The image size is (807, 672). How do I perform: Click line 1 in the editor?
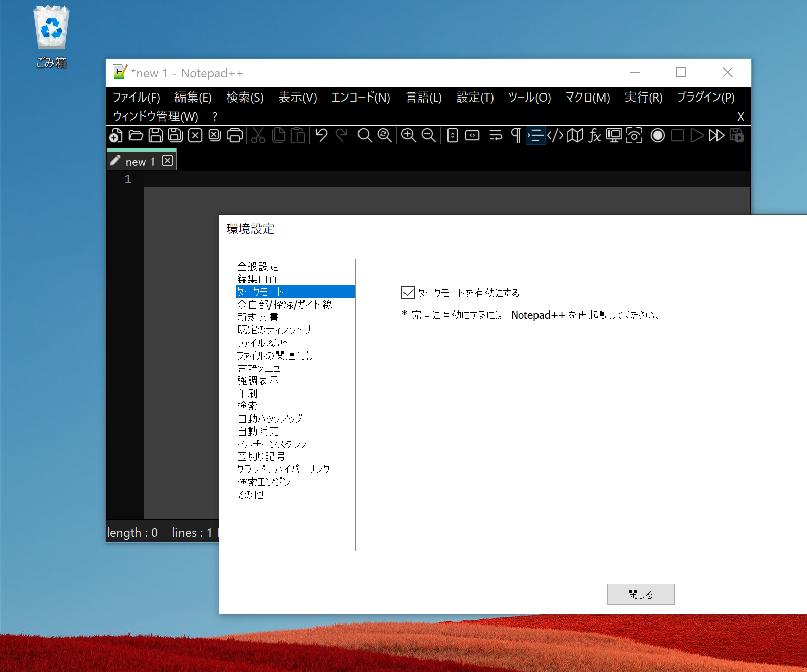446,179
